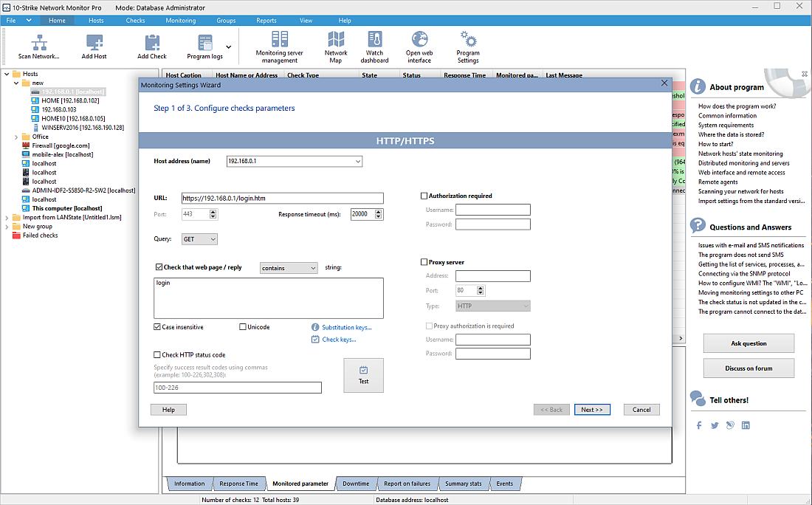Cancel the wizard
This screenshot has height=505, width=812.
(641, 410)
